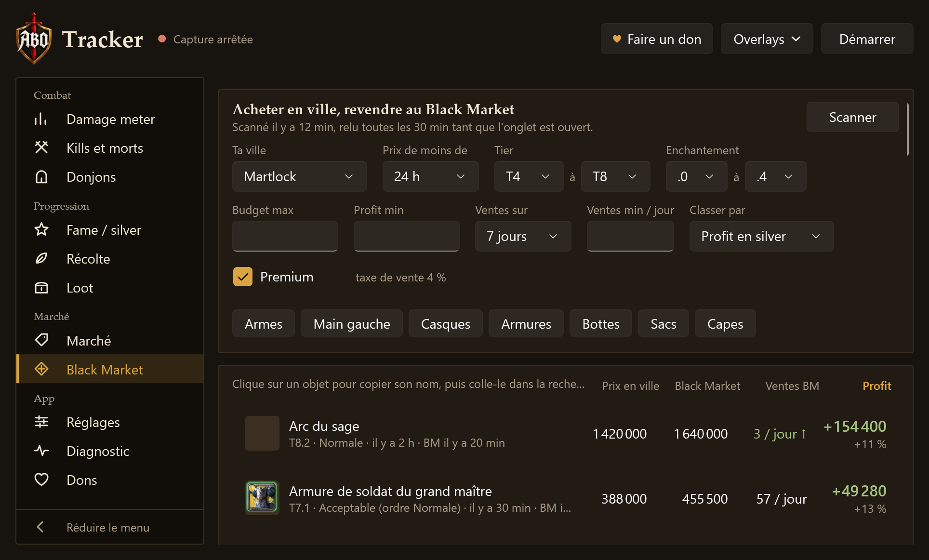Click the chest icon for Loot
The height and width of the screenshot is (560, 929).
pyautogui.click(x=41, y=288)
